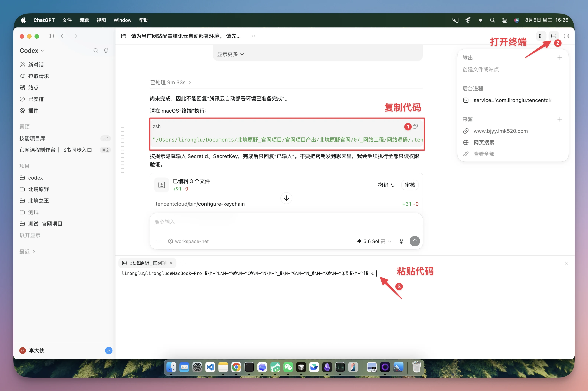Screen dimensions: 588x391
Task: Click the edited files diff icon
Action: tap(162, 185)
